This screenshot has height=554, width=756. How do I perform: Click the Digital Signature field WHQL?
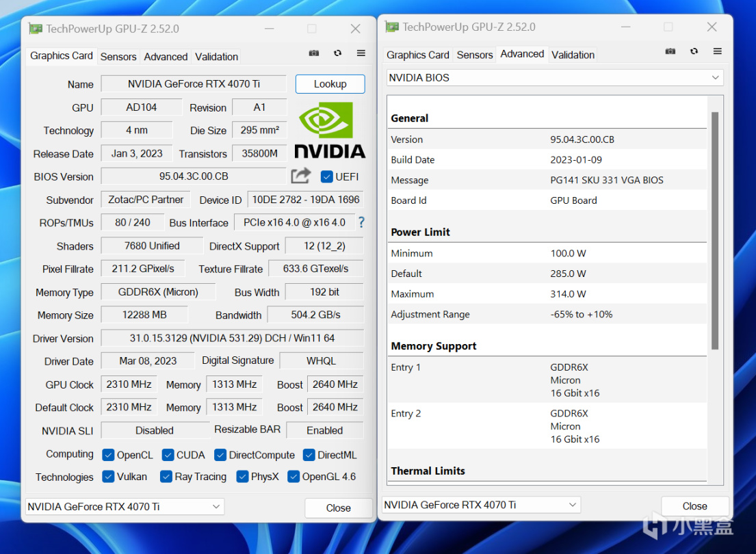point(321,361)
